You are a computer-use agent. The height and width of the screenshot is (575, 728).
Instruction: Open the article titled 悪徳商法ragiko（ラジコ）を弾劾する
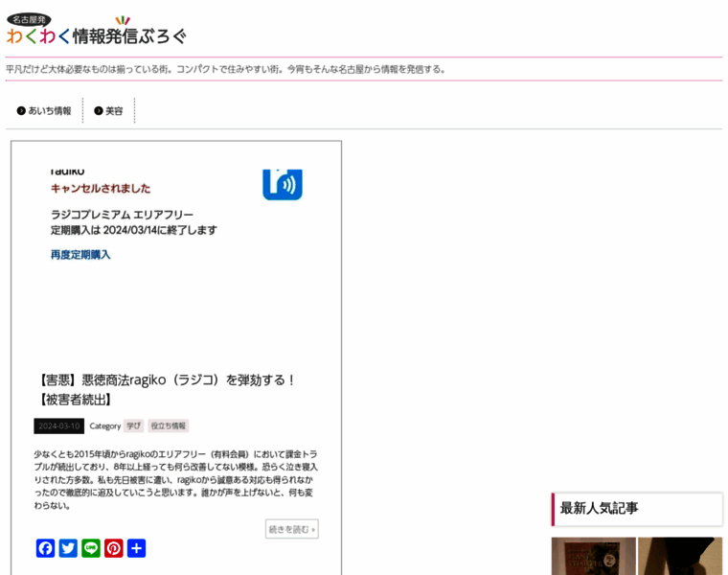click(167, 389)
